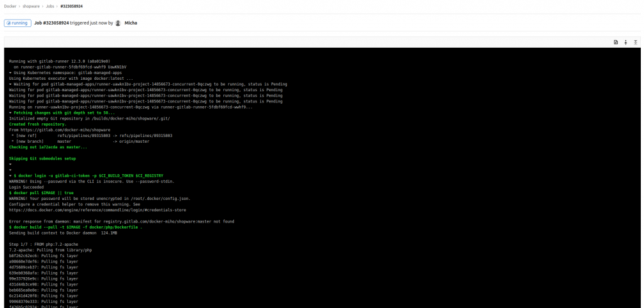The width and height of the screenshot is (644, 308).
Task: Click the '[new branch] master -> origin/master' line
Action: pos(80,141)
